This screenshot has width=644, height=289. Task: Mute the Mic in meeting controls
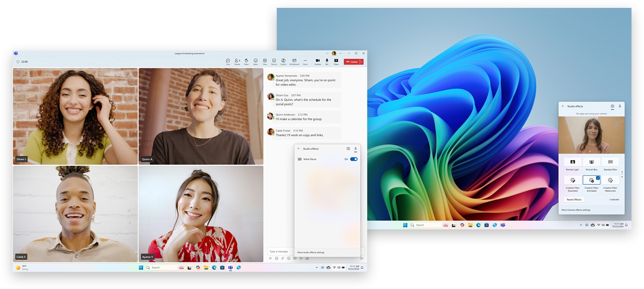(327, 61)
